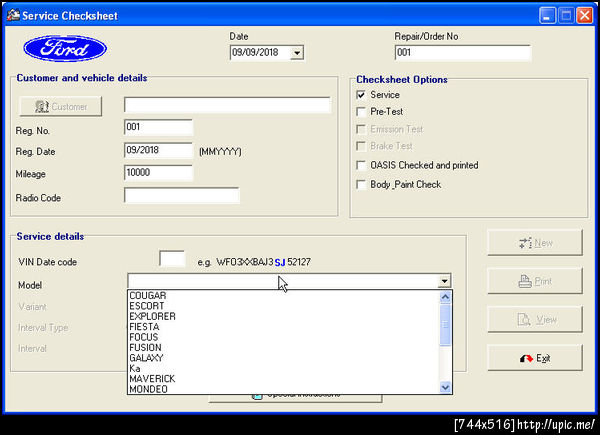Toggle the disabled Emission Test checkbox

(361, 129)
